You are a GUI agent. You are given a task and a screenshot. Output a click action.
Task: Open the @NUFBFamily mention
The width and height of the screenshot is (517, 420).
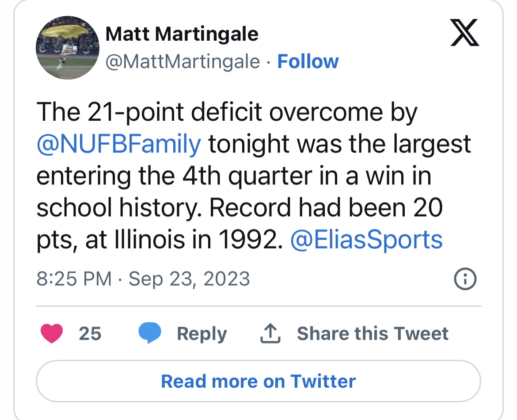click(x=118, y=144)
